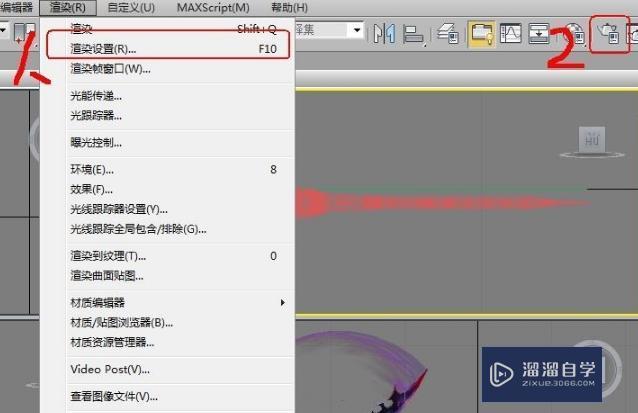Open the named selection sets dropdown
The width and height of the screenshot is (638, 413).
(357, 30)
